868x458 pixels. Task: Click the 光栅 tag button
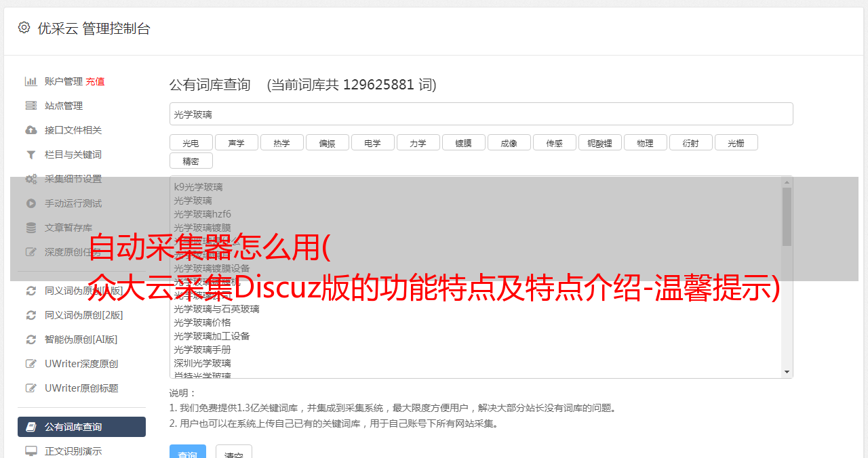[736, 143]
